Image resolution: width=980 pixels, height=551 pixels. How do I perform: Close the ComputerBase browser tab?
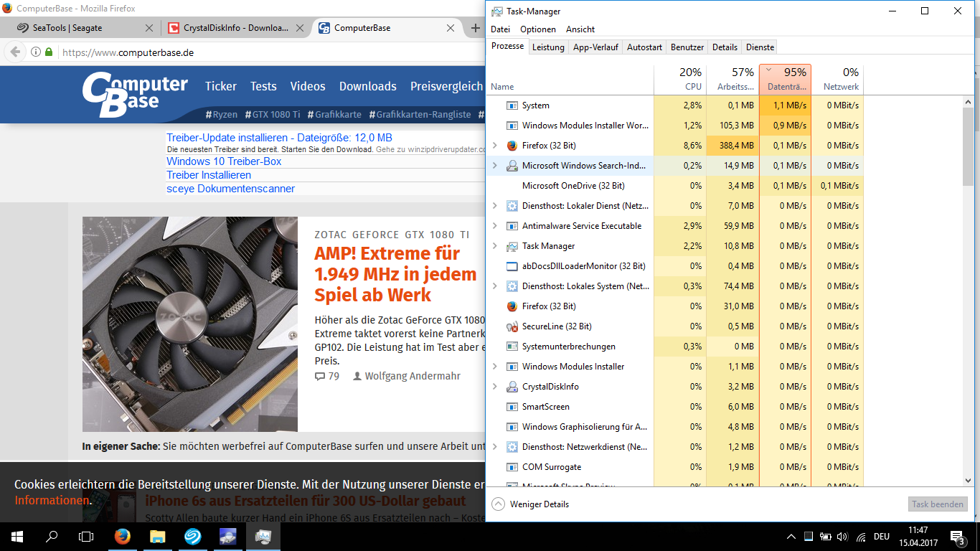pos(451,28)
